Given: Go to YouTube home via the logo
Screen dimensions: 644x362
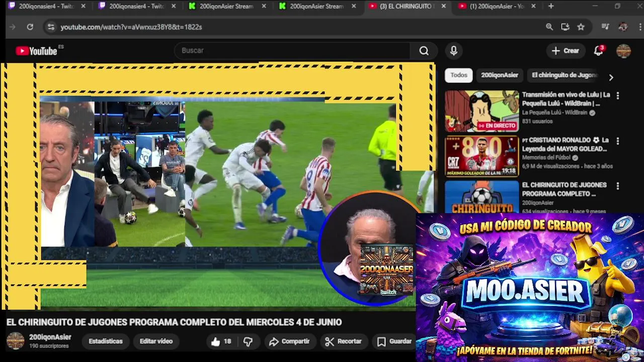Looking at the screenshot, I should pyautogui.click(x=36, y=51).
